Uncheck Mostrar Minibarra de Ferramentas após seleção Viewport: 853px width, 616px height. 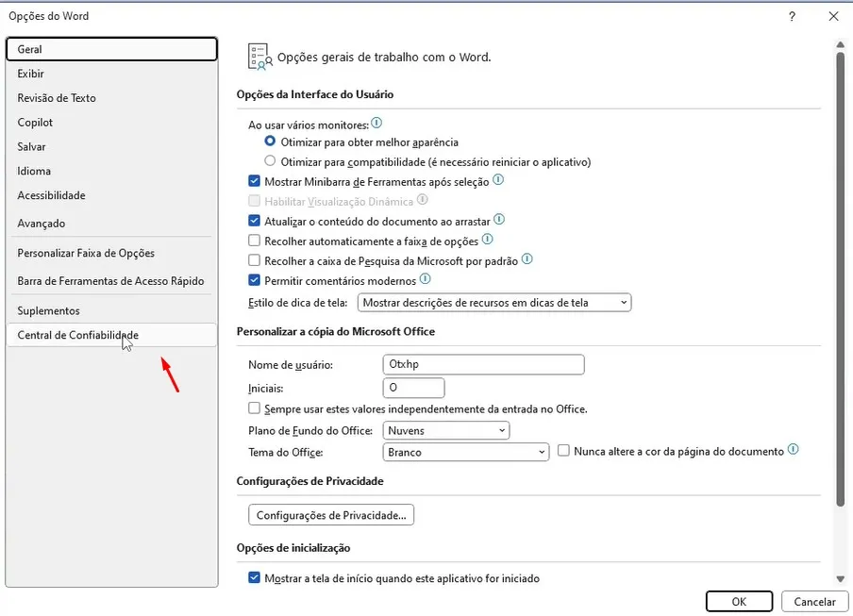(x=254, y=181)
